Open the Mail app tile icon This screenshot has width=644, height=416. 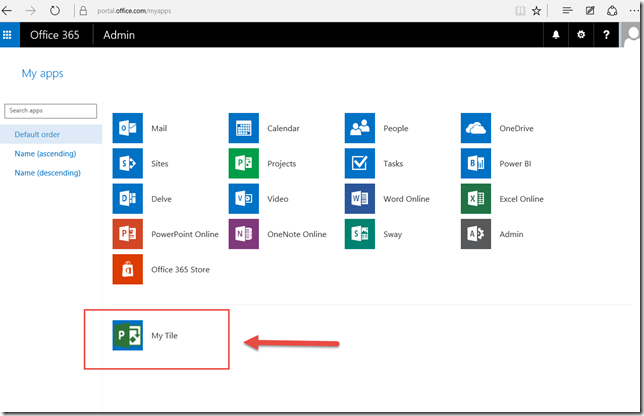pyautogui.click(x=128, y=128)
